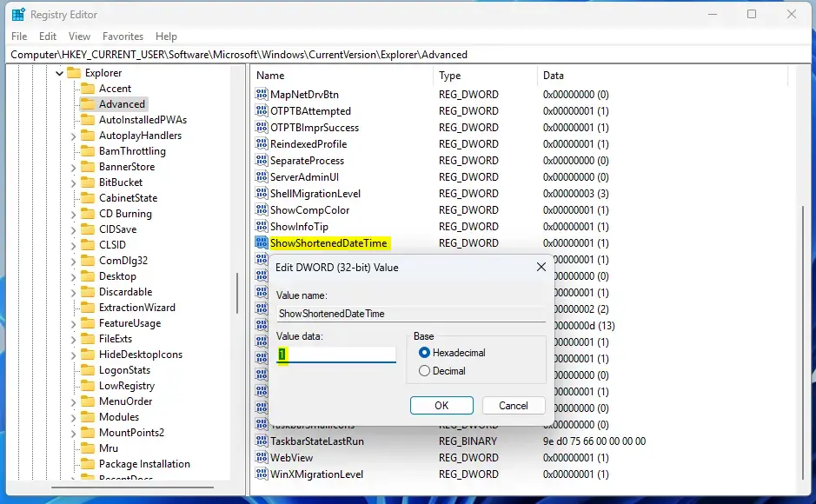The height and width of the screenshot is (504, 816).
Task: Click the Explorer folder icon
Action: coord(74,73)
